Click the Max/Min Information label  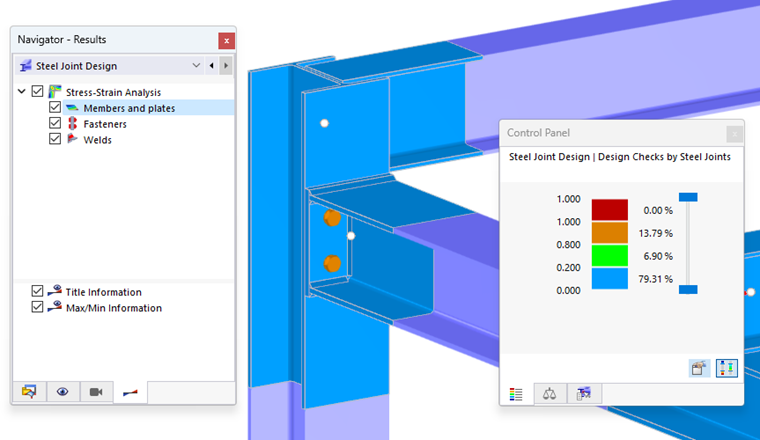point(114,308)
